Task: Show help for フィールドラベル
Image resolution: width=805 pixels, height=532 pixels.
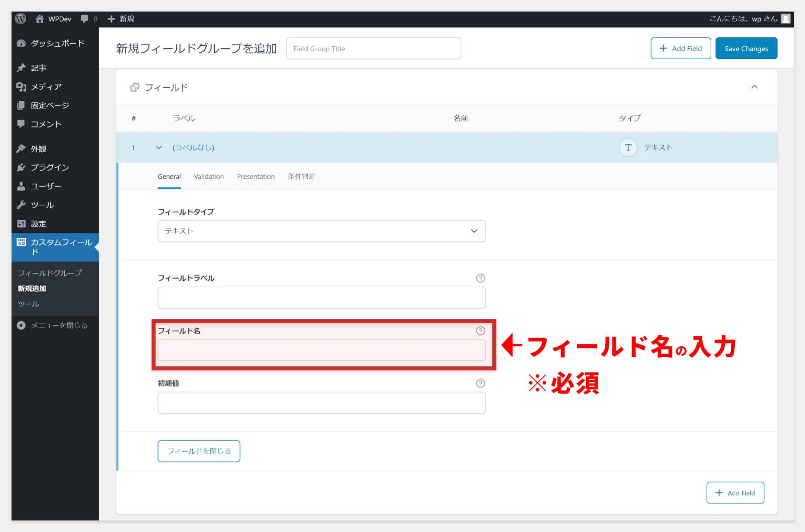Action: click(480, 278)
